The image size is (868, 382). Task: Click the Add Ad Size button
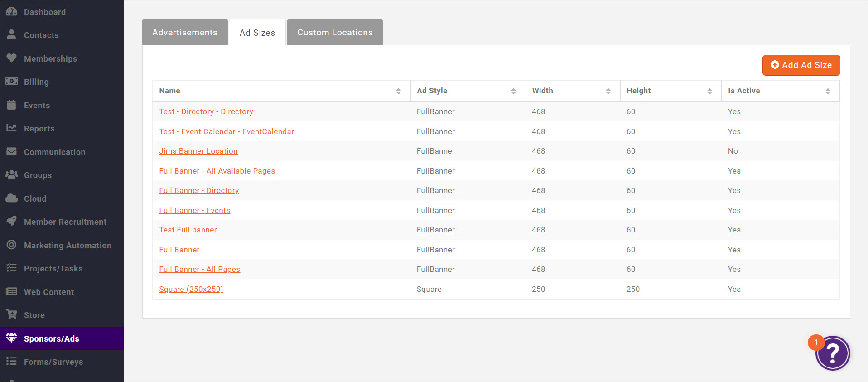[x=801, y=65]
